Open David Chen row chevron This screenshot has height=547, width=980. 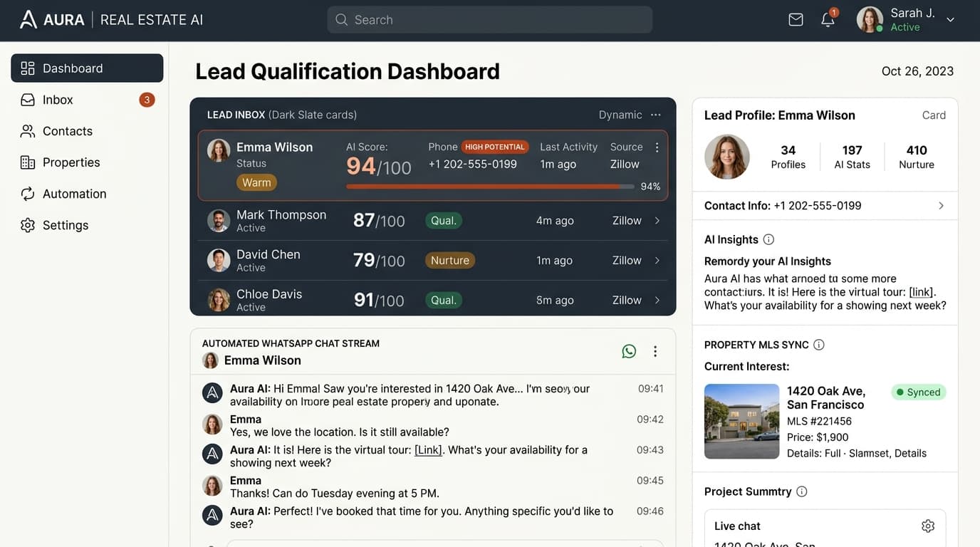click(657, 261)
